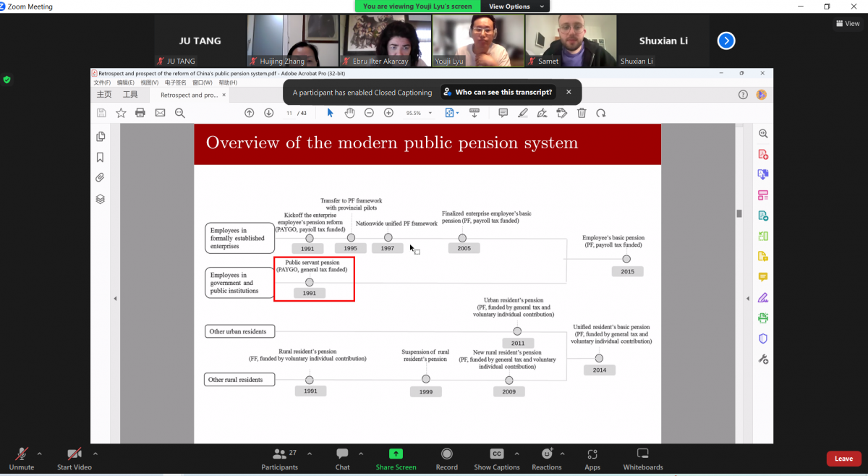Image resolution: width=868 pixels, height=476 pixels.
Task: Open the Reactions menu
Action: pyautogui.click(x=547, y=458)
